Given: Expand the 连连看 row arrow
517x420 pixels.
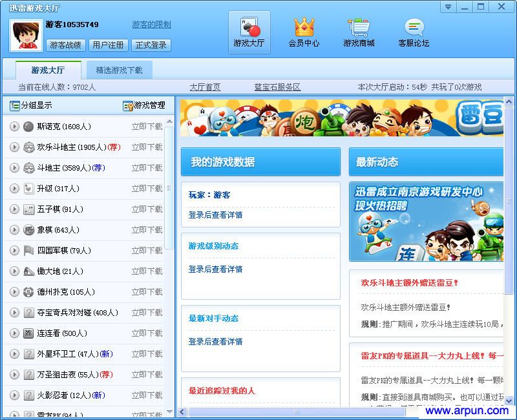Looking at the screenshot, I should [x=14, y=333].
